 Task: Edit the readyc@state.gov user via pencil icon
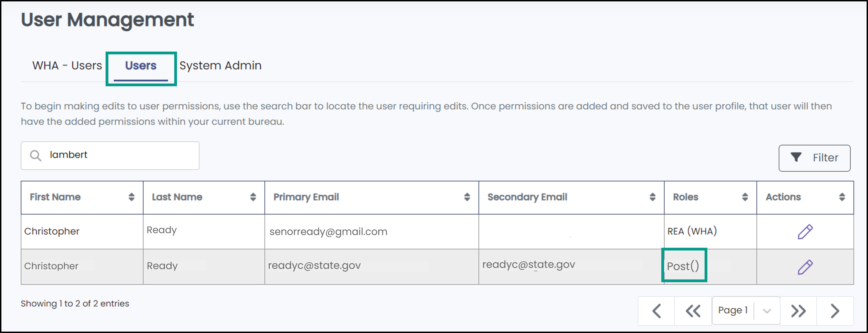(805, 267)
